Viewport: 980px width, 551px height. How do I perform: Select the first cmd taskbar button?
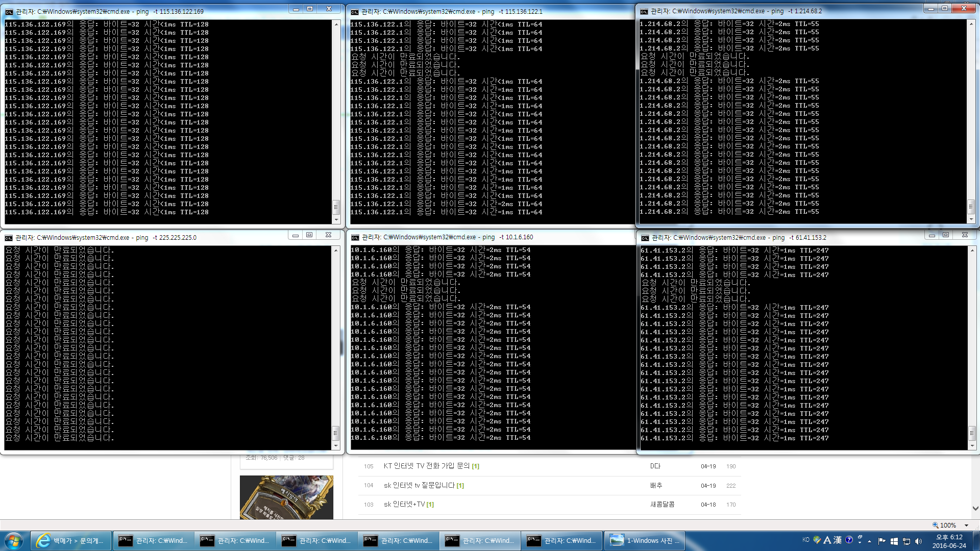coord(153,541)
